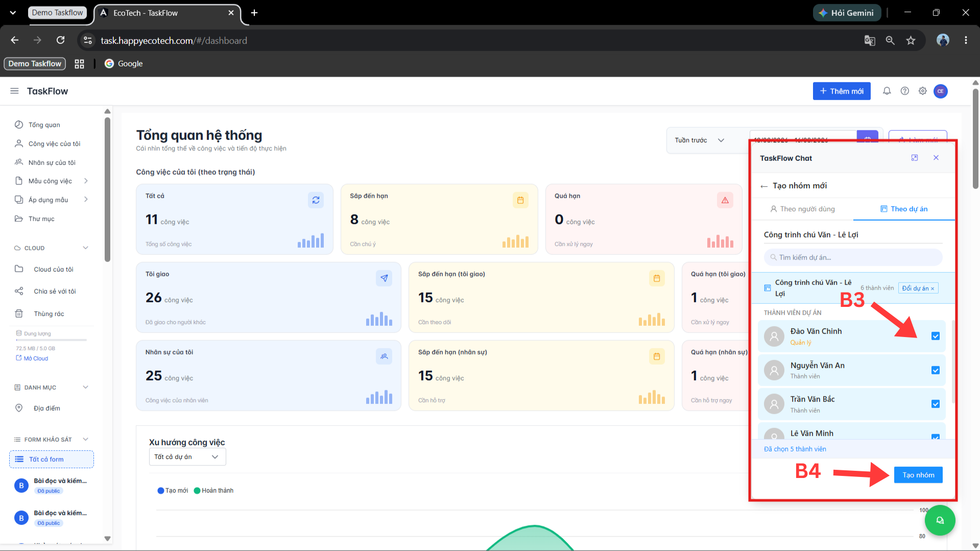Uncheck Trần Văn Bắc member checkbox
Screen dimensions: 980x551
click(936, 404)
